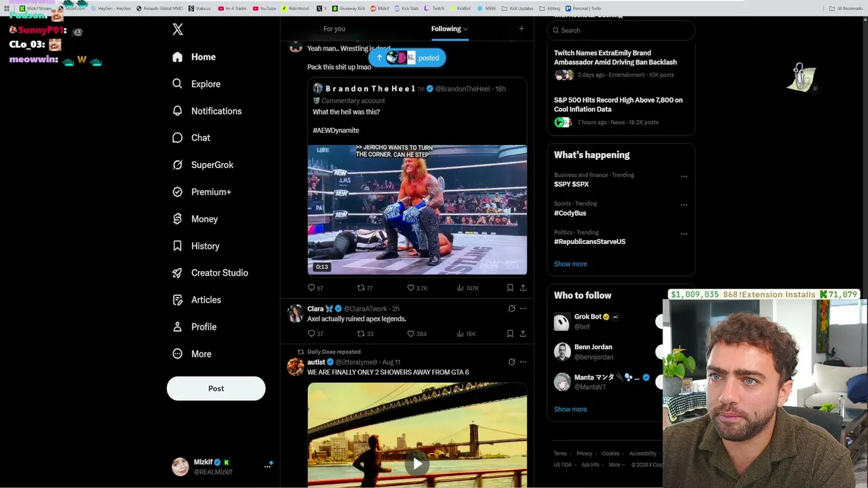The image size is (868, 488).
Task: Open Profile via the person icon
Action: point(178,327)
